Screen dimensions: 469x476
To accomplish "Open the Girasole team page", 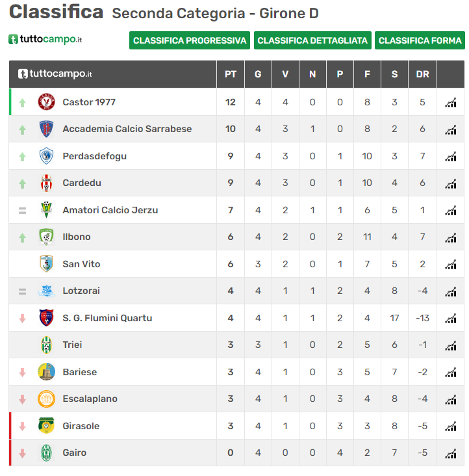I will click(x=81, y=426).
